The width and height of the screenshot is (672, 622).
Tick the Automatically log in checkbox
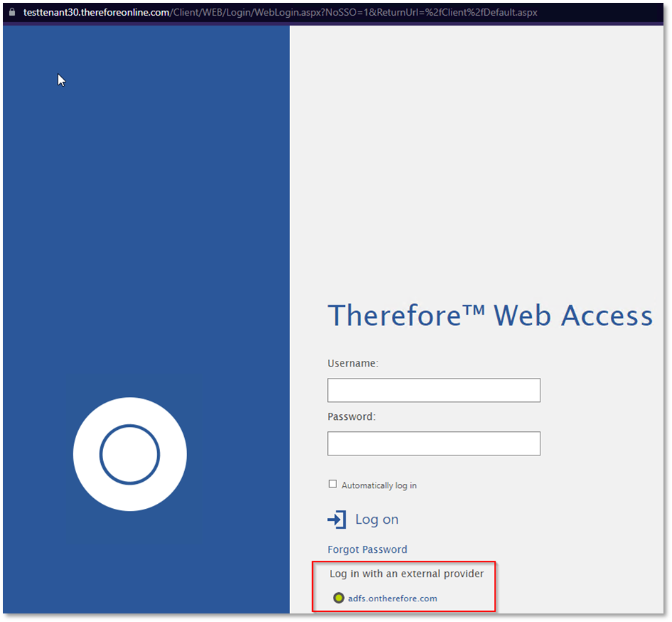tap(333, 484)
